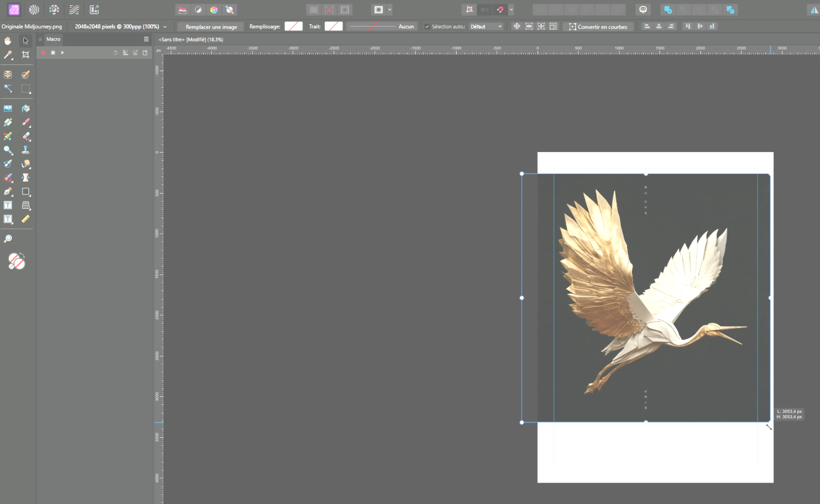This screenshot has height=504, width=820.
Task: Toggle magnetic snapping on or off
Action: 500,10
